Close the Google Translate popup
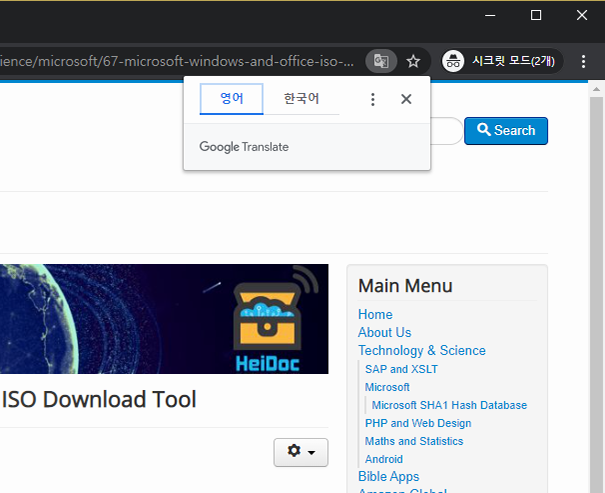605x493 pixels. pyautogui.click(x=406, y=99)
